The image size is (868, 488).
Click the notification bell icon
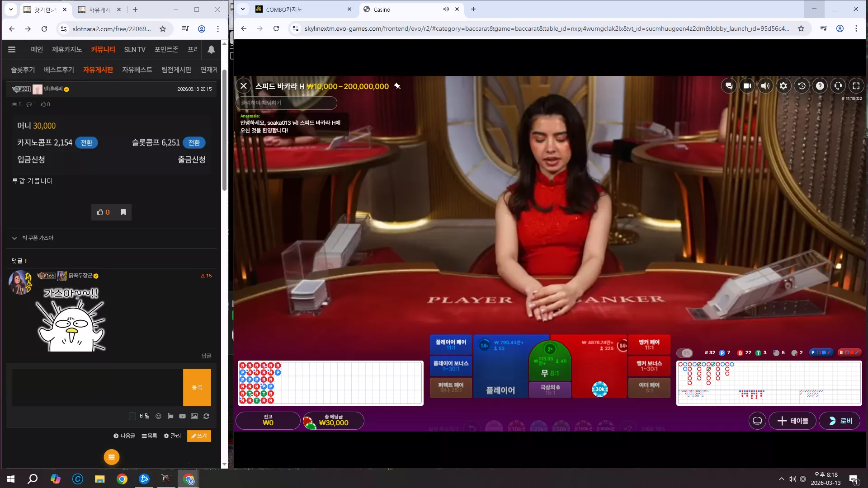[x=211, y=50]
